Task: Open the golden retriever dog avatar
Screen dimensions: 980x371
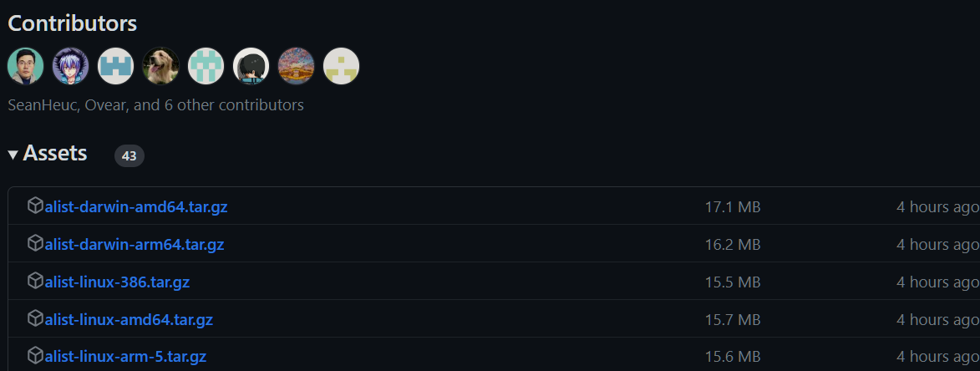Action: (160, 66)
